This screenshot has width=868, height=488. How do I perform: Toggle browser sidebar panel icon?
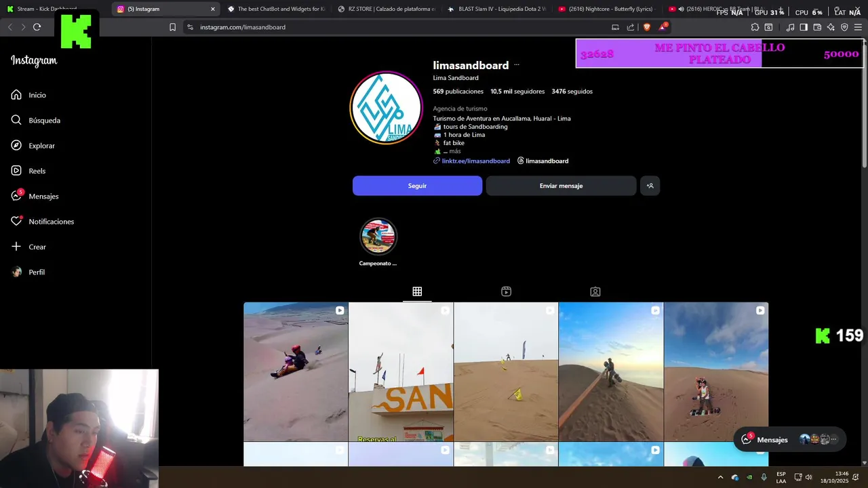click(804, 27)
